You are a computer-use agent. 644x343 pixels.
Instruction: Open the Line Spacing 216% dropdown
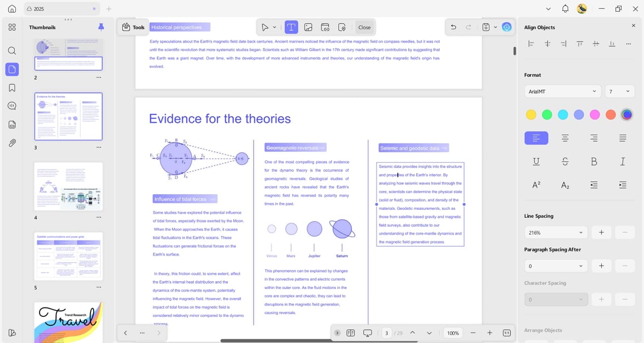pos(556,233)
